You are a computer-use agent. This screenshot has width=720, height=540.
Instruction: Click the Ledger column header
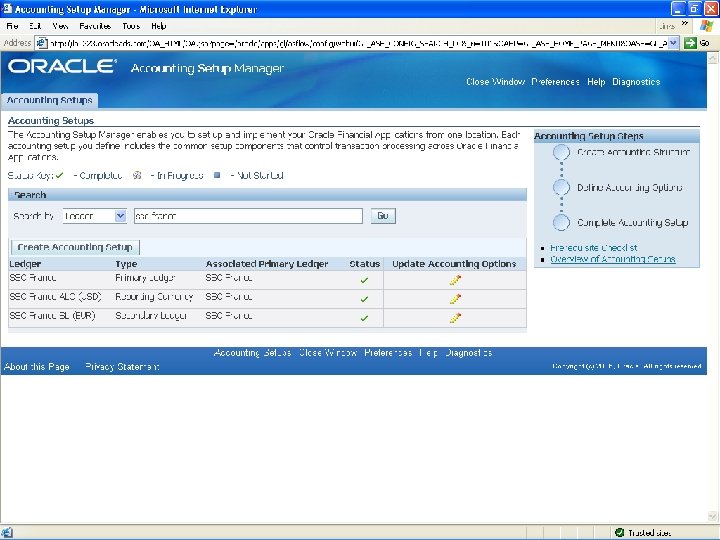(25, 264)
